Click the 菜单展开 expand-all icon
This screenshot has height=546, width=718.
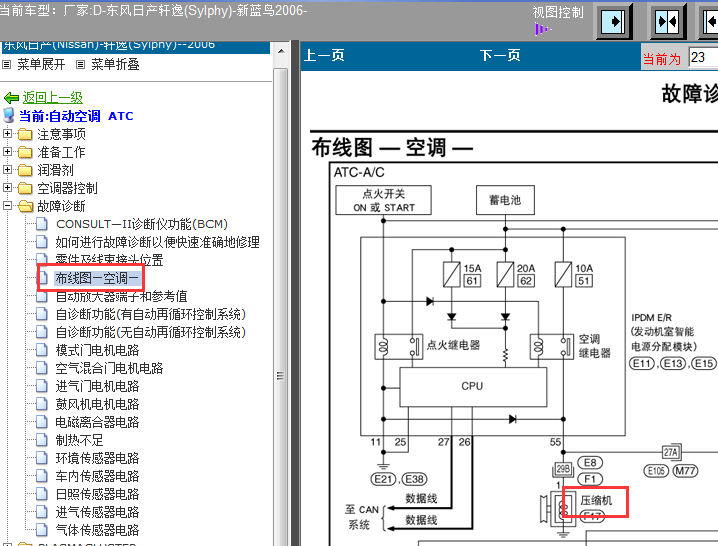(x=6, y=65)
